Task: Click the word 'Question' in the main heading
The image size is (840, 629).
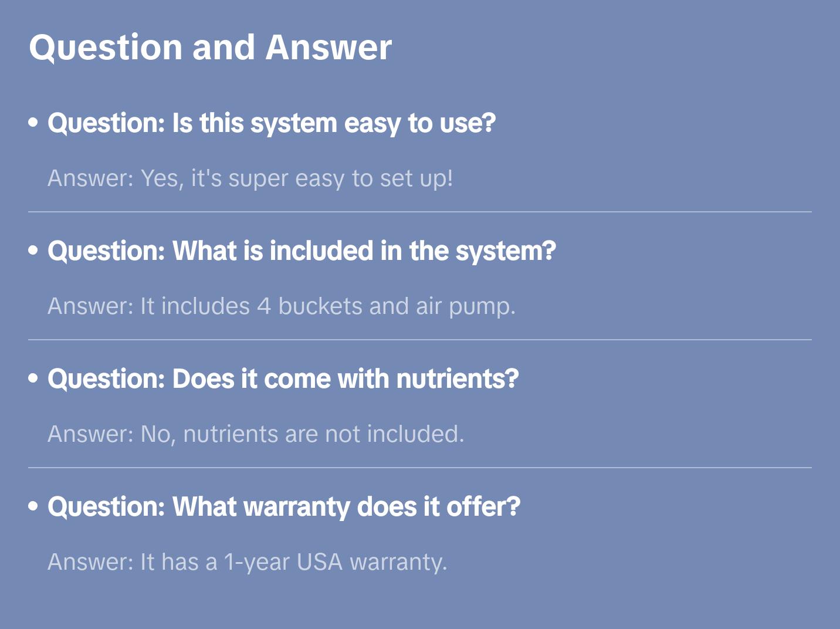Action: click(106, 48)
